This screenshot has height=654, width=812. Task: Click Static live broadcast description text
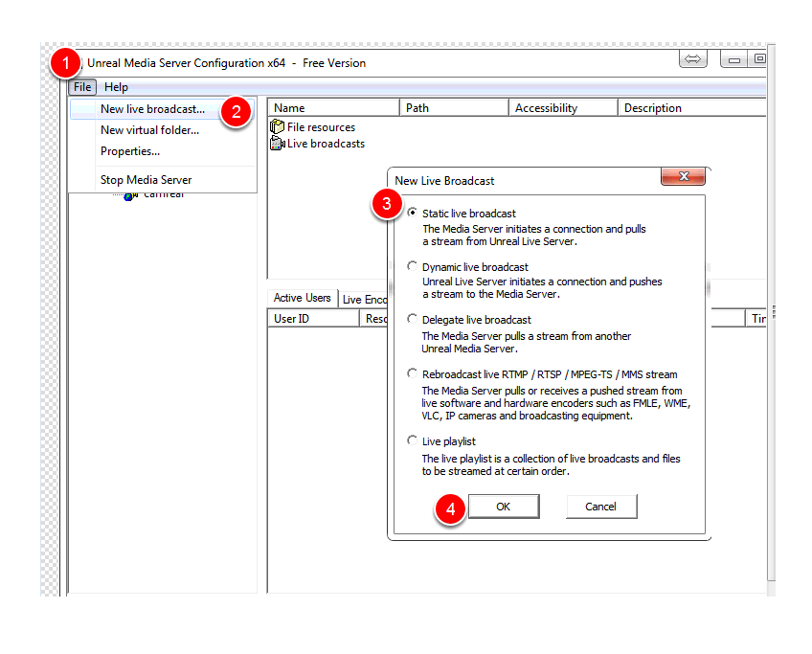pos(534,236)
